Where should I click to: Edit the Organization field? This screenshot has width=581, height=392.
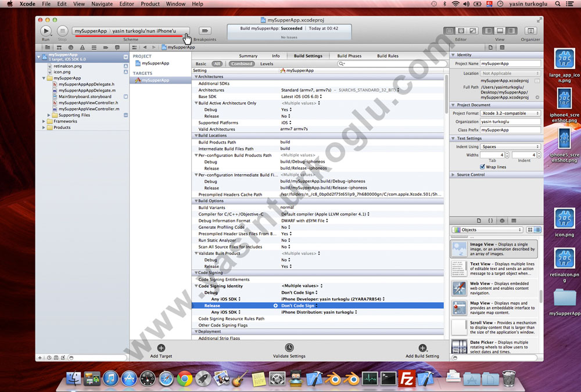tap(510, 121)
